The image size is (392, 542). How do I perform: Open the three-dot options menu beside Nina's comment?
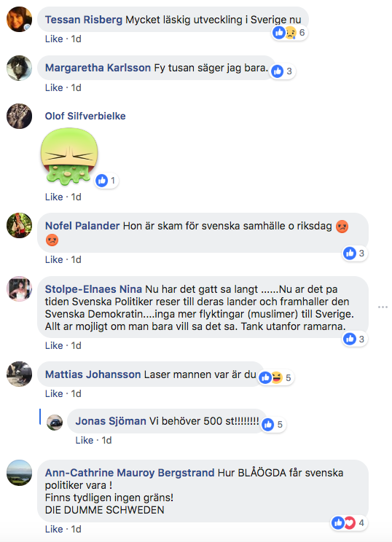(x=383, y=307)
